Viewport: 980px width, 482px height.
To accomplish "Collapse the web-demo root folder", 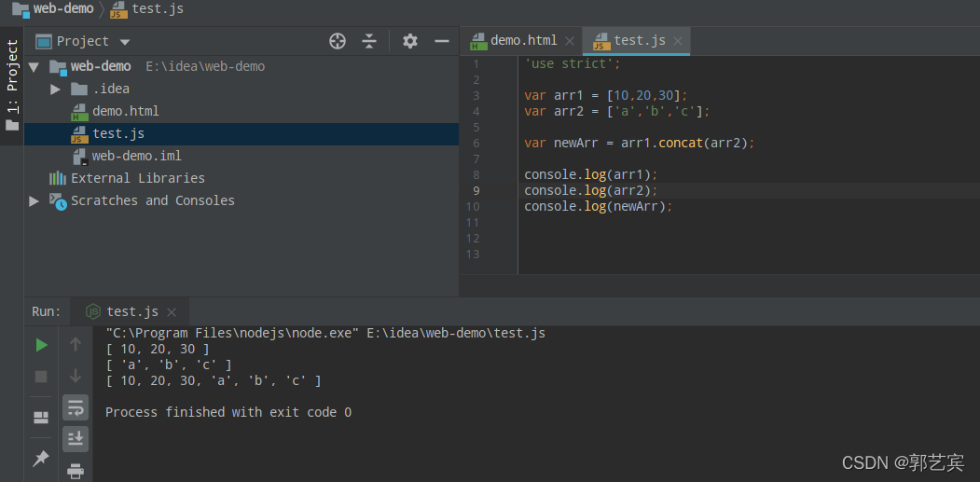I will [34, 66].
